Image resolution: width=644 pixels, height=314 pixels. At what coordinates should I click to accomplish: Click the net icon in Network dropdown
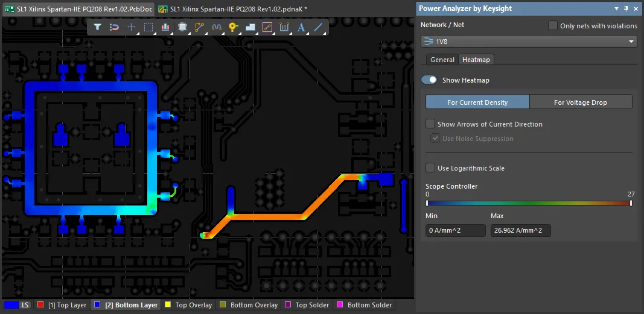[429, 42]
